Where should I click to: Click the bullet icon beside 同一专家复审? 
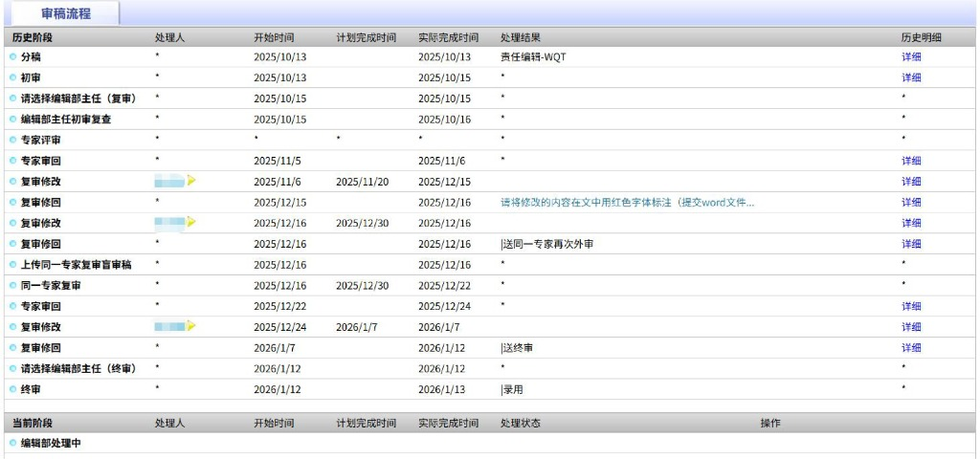[13, 285]
